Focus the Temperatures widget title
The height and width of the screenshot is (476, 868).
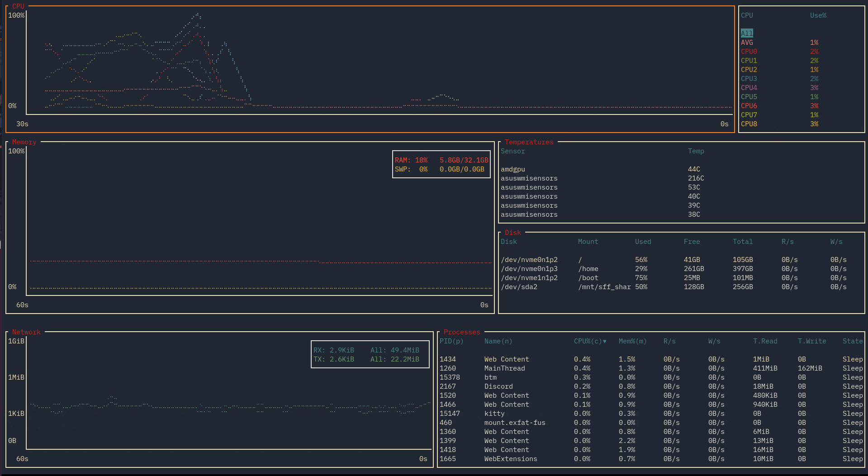pyautogui.click(x=529, y=142)
